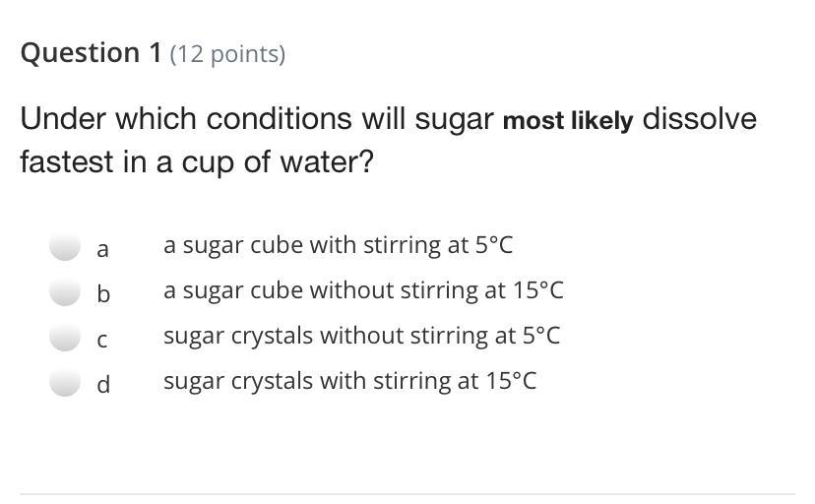Choose the radio button for option c
This screenshot has width=815, height=504.
[x=65, y=338]
